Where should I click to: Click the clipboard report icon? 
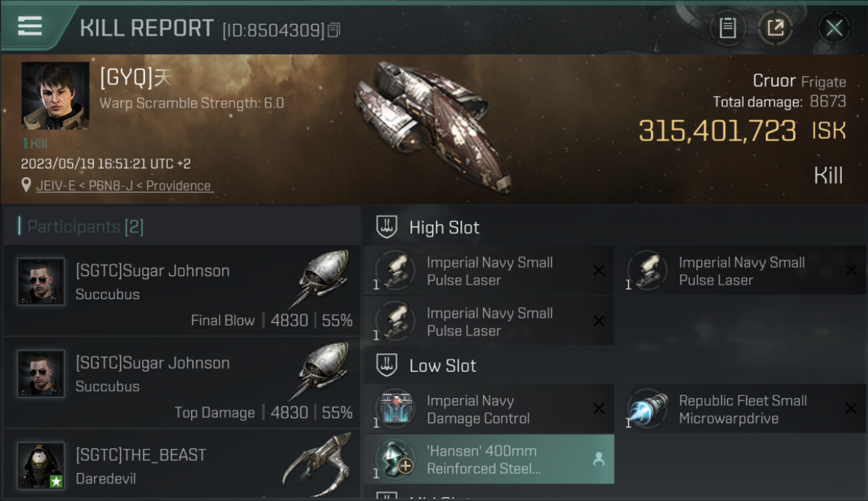point(727,28)
